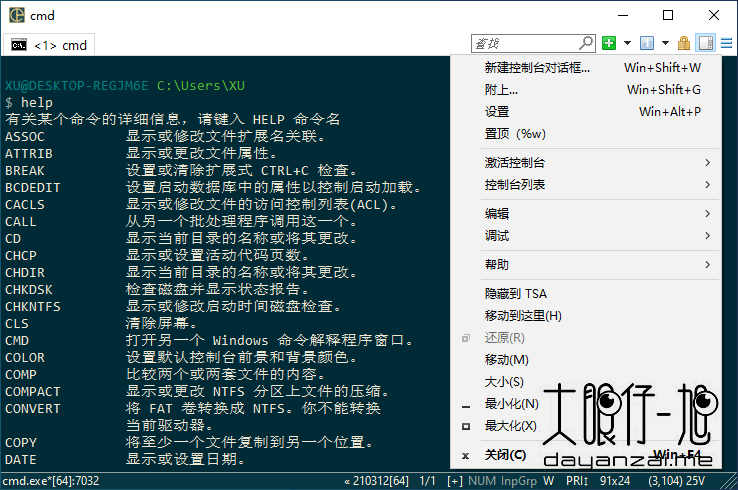This screenshot has height=490, width=738.
Task: Choose 最小化(N) in the menu
Action: point(586,404)
